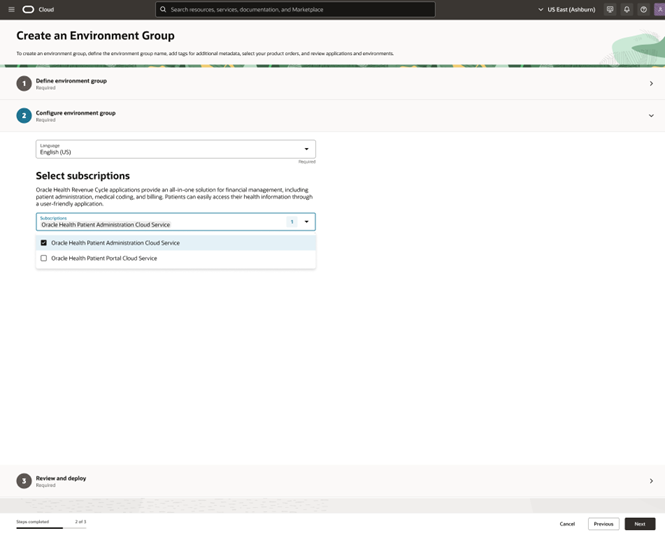Click the step 3 number circle
This screenshot has width=665, height=533.
pos(24,481)
